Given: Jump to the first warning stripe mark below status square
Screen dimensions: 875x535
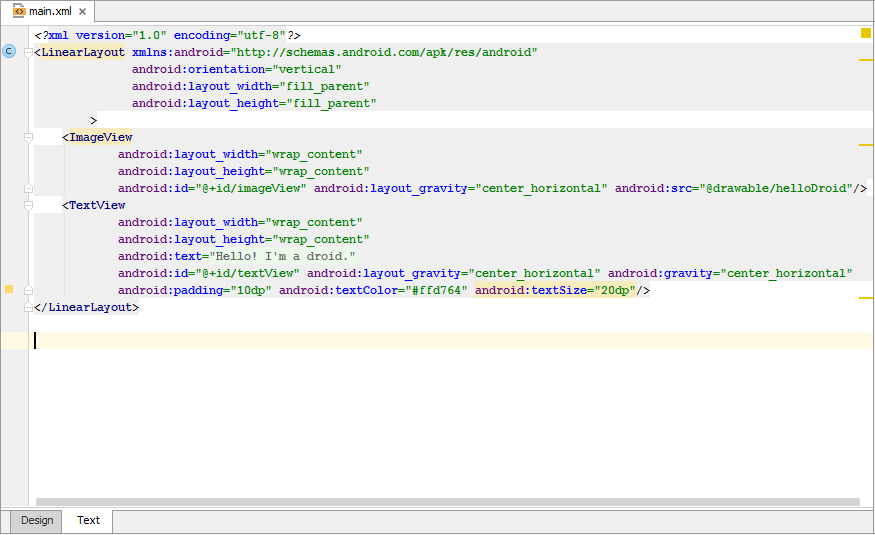Looking at the screenshot, I should (866, 60).
